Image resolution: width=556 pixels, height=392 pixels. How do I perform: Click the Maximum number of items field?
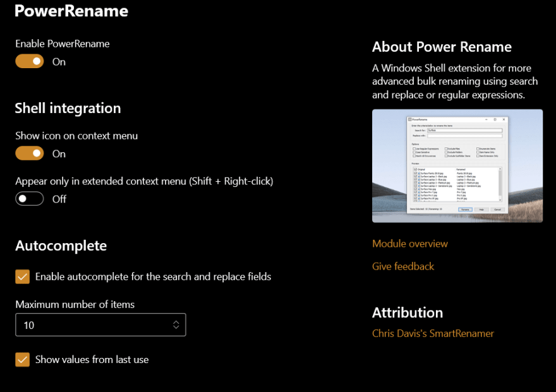pos(100,324)
